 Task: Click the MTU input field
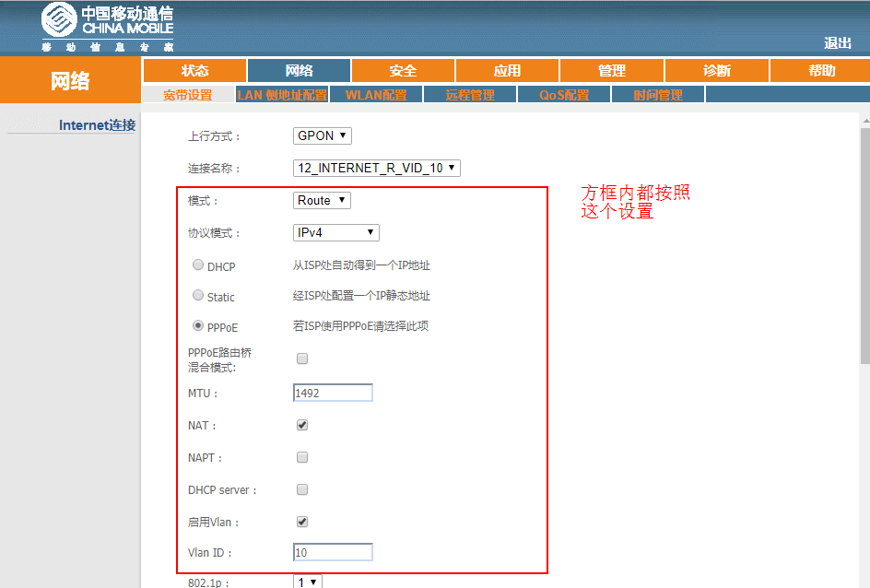click(333, 393)
